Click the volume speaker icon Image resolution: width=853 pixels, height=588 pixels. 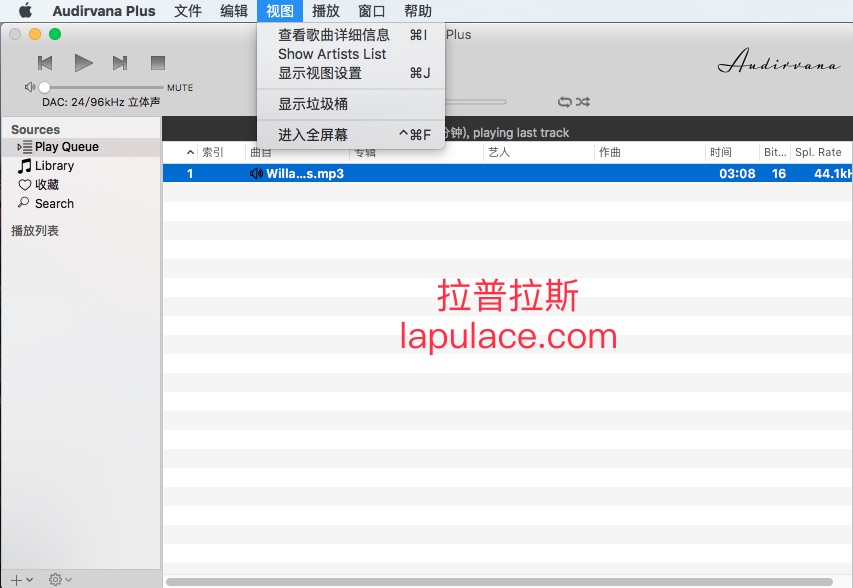30,88
